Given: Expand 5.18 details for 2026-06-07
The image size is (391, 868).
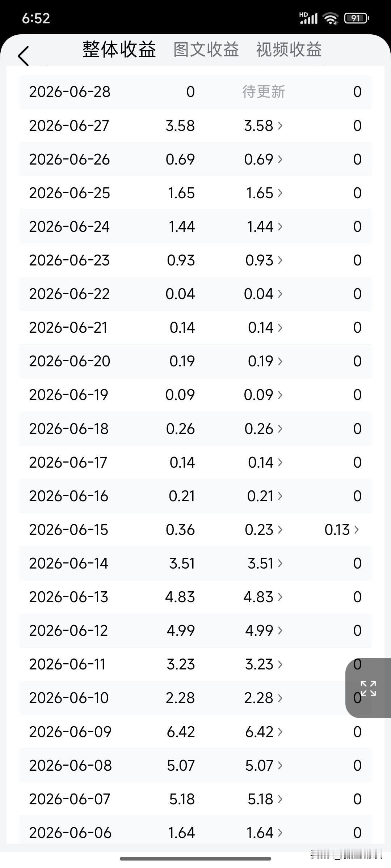Looking at the screenshot, I should tap(265, 799).
